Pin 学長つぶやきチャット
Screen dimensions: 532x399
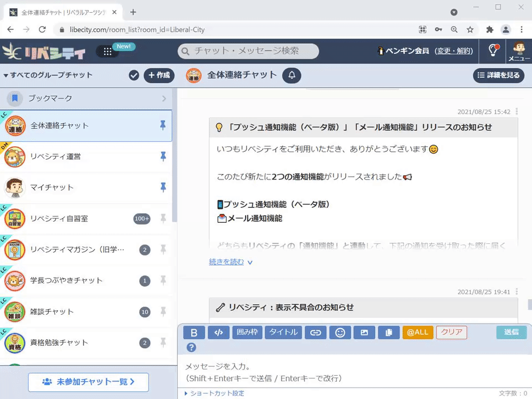pyautogui.click(x=163, y=280)
